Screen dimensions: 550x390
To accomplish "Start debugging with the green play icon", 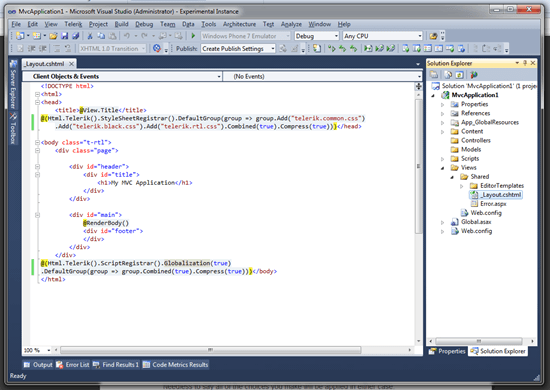I will [193, 36].
